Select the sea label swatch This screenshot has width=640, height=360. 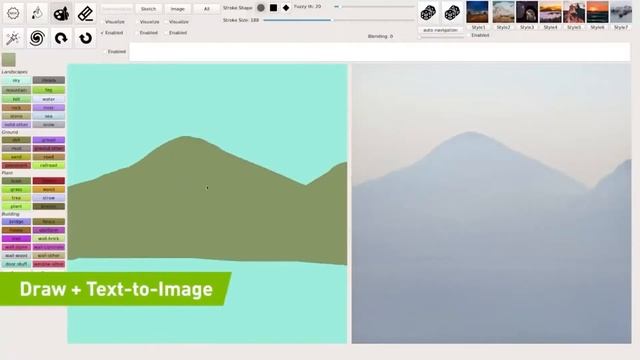pos(49,116)
